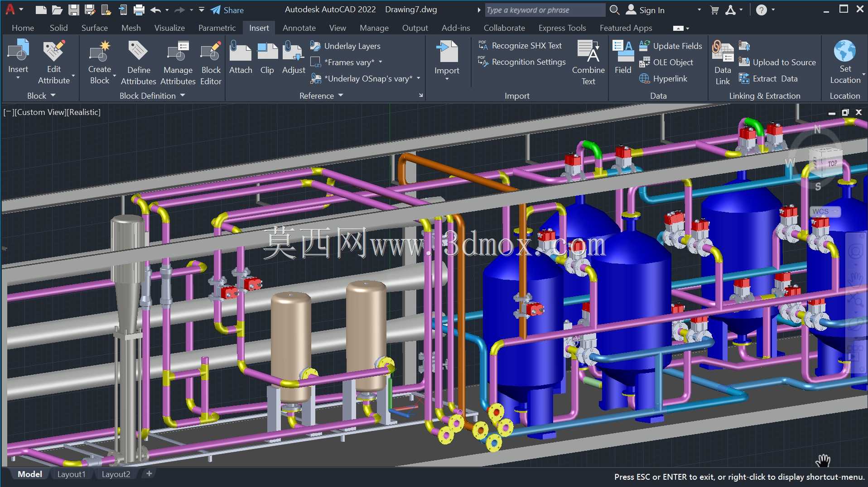Expand the Block Definition panel

pyautogui.click(x=152, y=95)
